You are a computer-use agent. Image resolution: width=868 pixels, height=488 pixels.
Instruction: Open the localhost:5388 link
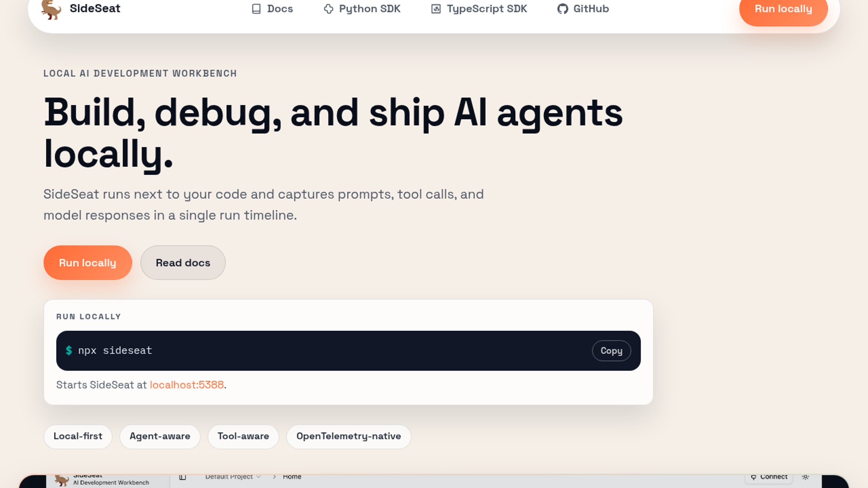click(x=187, y=385)
